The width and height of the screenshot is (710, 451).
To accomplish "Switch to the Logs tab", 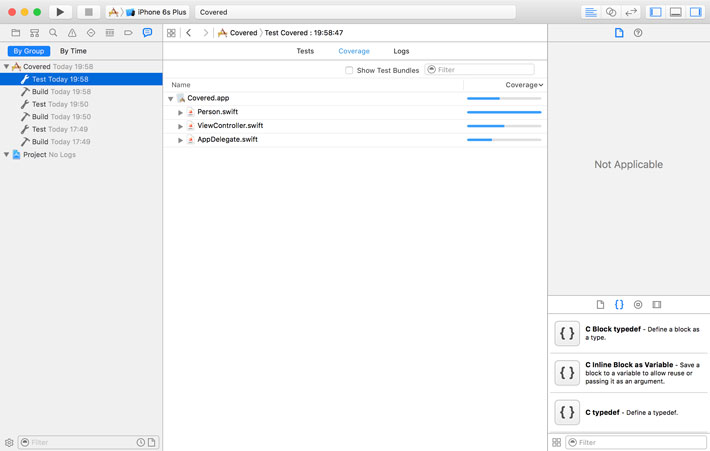I will 401,51.
